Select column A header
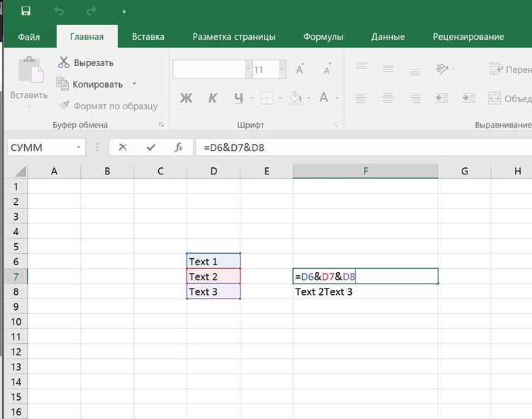Screen dimensions: 532x419 pos(54,171)
